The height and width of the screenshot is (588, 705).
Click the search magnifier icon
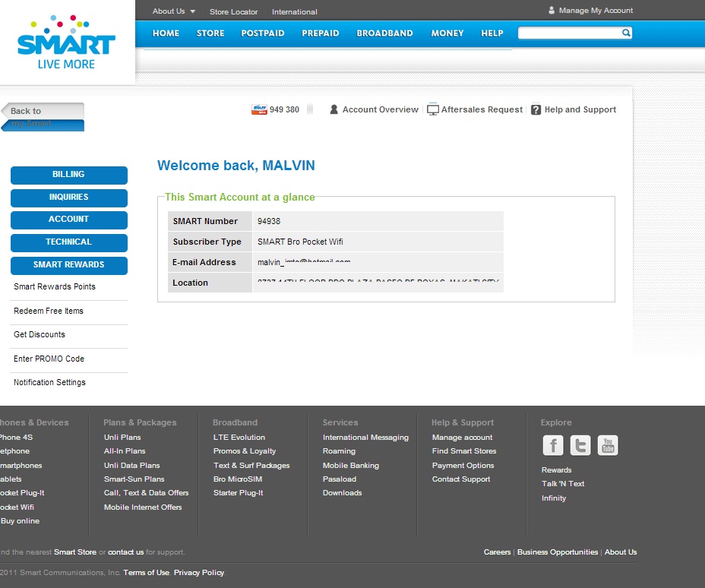coord(625,33)
